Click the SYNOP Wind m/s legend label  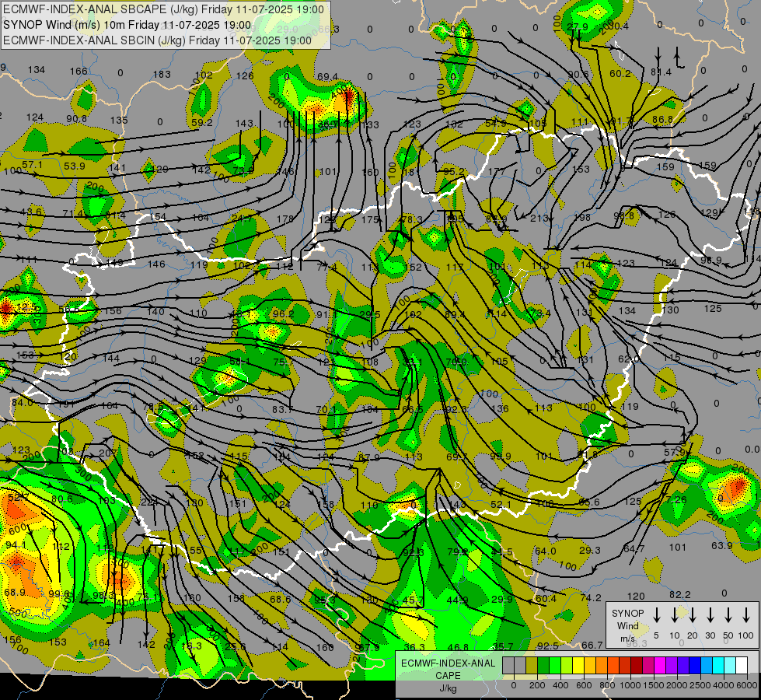coord(627,625)
